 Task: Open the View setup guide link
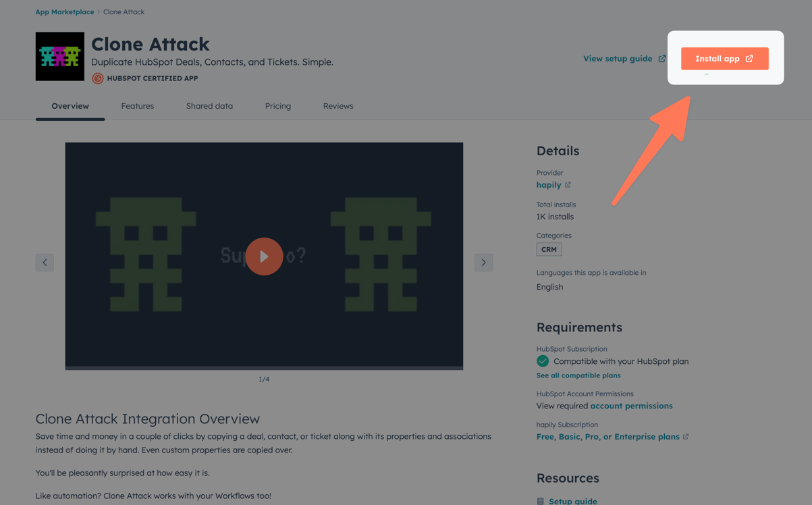click(x=618, y=59)
